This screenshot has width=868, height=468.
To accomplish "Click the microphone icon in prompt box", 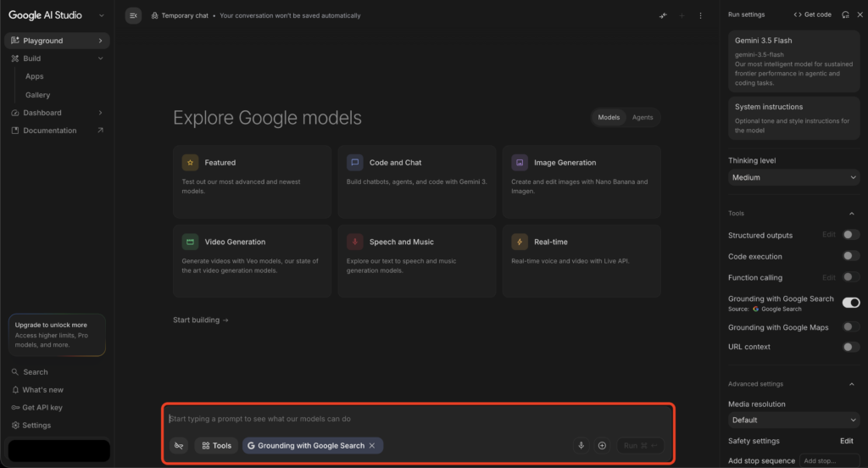I will pos(581,445).
